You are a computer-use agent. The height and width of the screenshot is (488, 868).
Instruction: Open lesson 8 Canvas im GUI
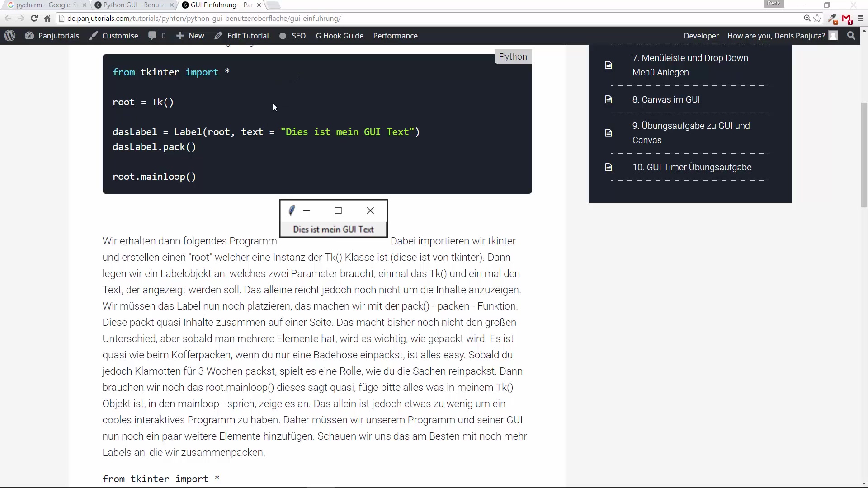665,99
